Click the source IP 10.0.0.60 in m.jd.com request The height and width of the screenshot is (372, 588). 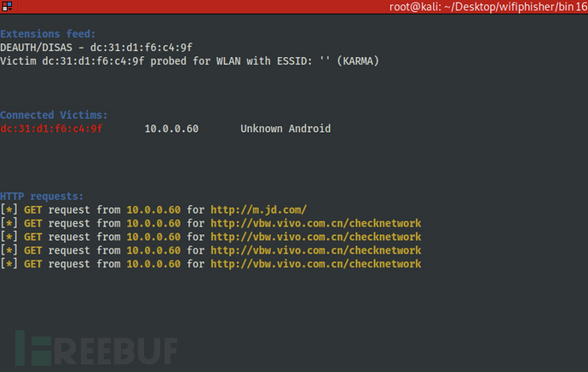point(153,209)
